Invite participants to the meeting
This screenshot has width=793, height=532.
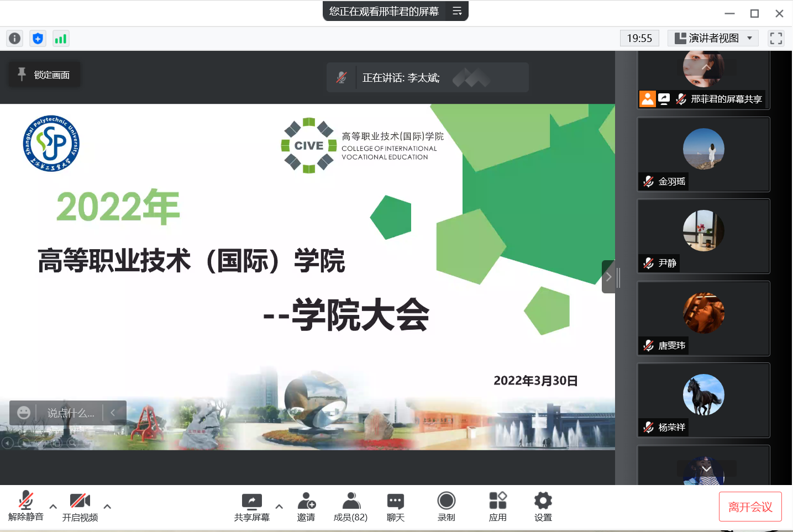coord(306,507)
